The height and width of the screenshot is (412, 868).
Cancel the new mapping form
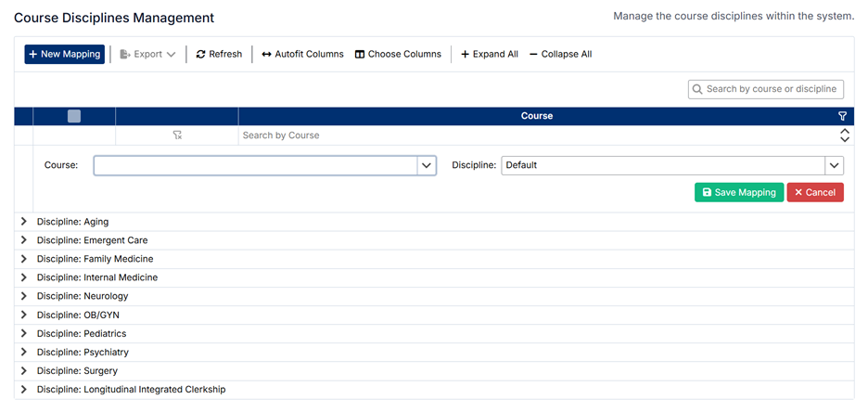pos(815,192)
